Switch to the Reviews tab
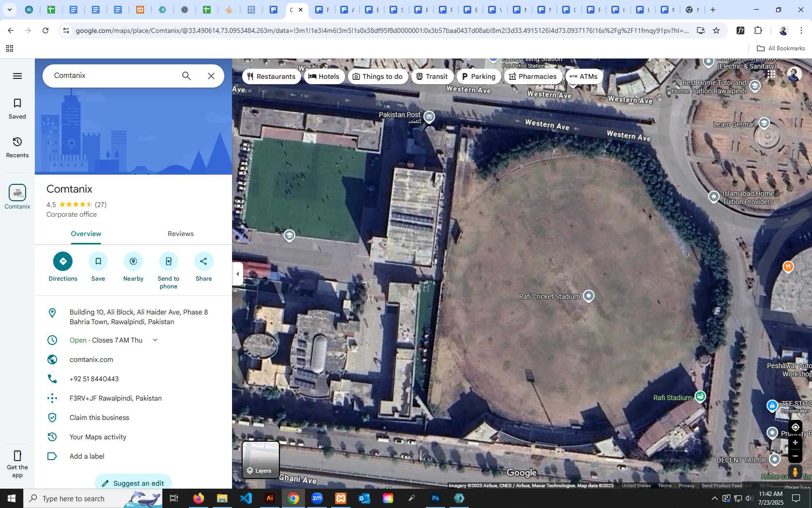Viewport: 812px width, 508px height. pyautogui.click(x=181, y=234)
